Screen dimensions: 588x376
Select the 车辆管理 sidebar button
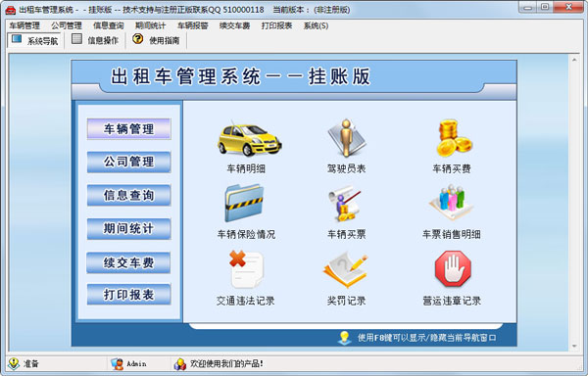[128, 129]
